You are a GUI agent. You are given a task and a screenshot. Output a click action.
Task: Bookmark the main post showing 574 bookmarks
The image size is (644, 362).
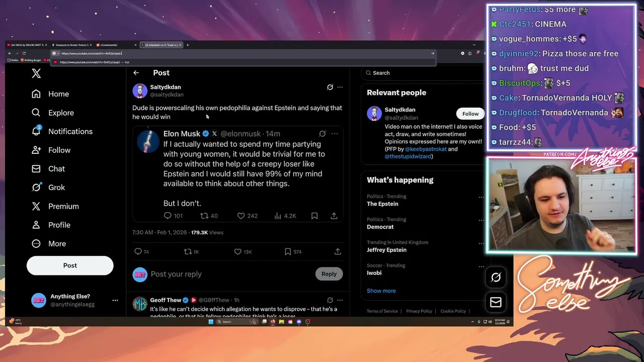[x=288, y=251]
